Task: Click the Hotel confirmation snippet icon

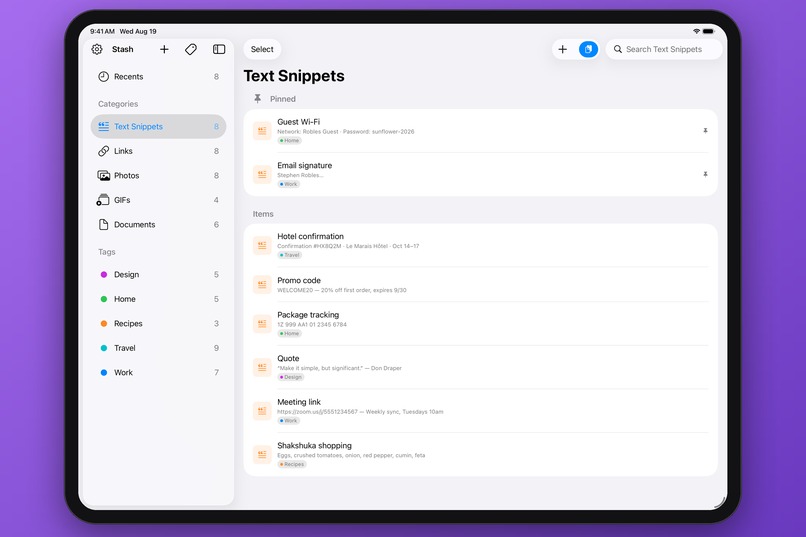Action: pyautogui.click(x=262, y=246)
